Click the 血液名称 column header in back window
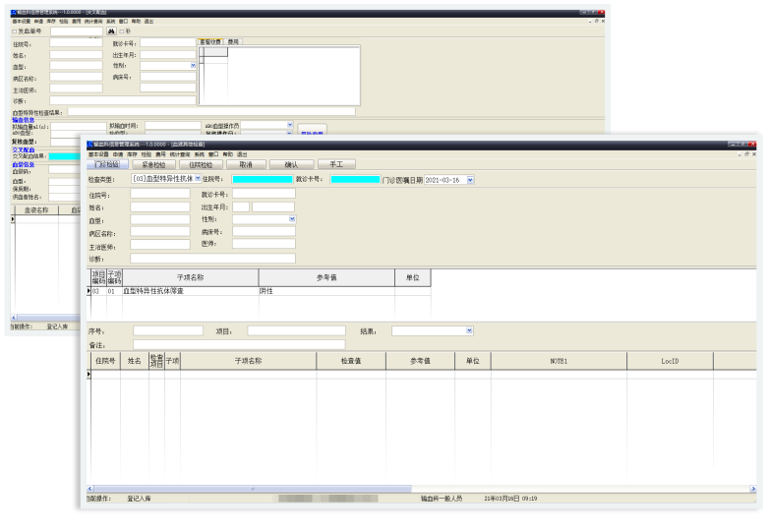Viewport: 767px width, 532px height. (36, 210)
